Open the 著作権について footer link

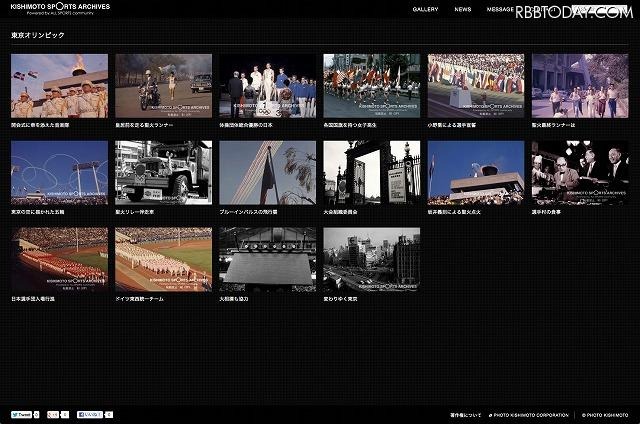click(x=465, y=415)
